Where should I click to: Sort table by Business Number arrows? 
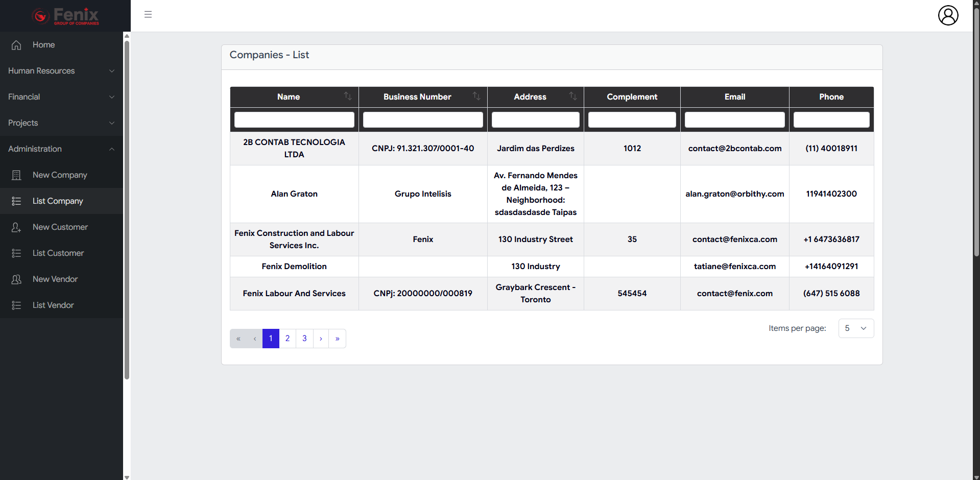click(x=476, y=96)
